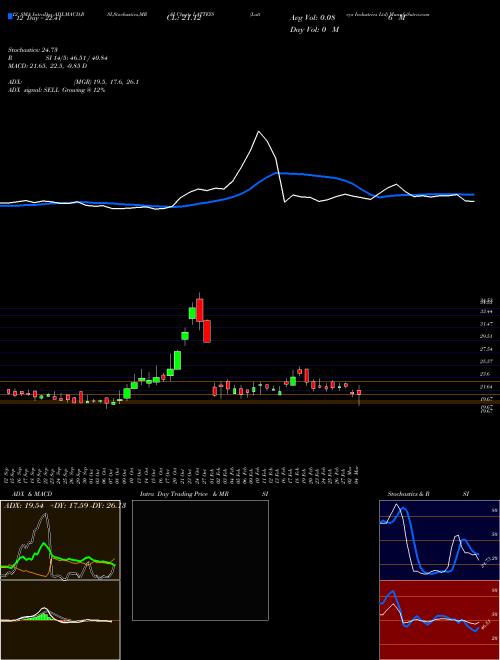
Task: Click the peak of the white line in the upper chart
Action: 258,132
